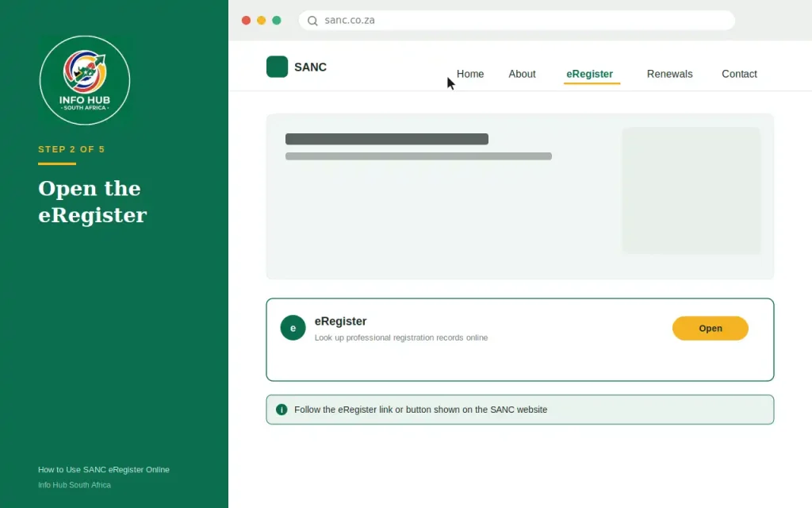Click the Info Hub South Africa logo
812x508 pixels.
[85, 80]
